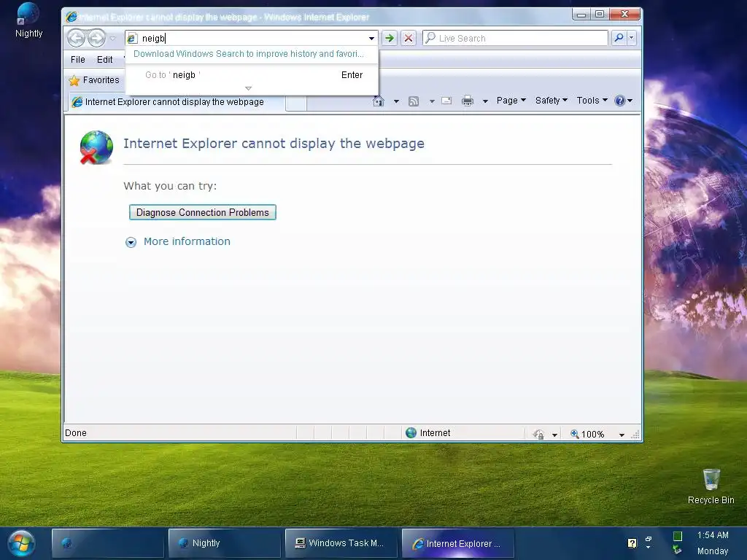Click the Internet Explorer taskbar button
Viewport: 747px width, 560px height.
458,542
